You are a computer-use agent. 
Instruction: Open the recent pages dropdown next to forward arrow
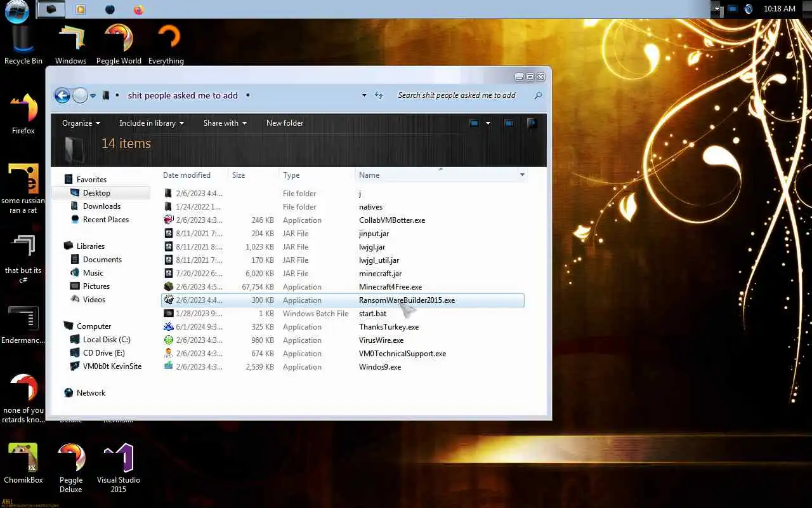[93, 96]
